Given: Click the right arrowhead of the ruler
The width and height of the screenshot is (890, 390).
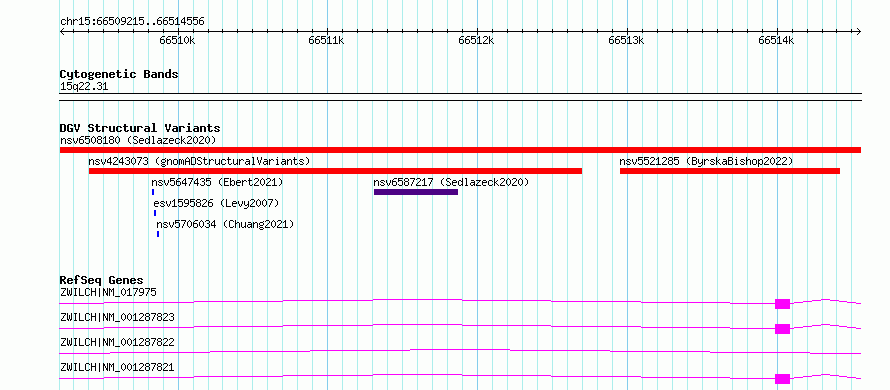Looking at the screenshot, I should click(x=858, y=32).
